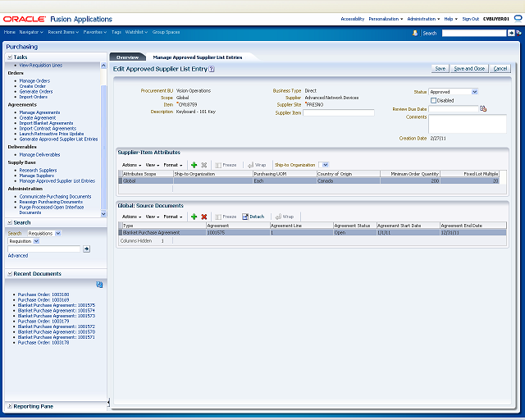
Task: Open Purchase Order: 1003180 recent document
Action: click(x=43, y=294)
